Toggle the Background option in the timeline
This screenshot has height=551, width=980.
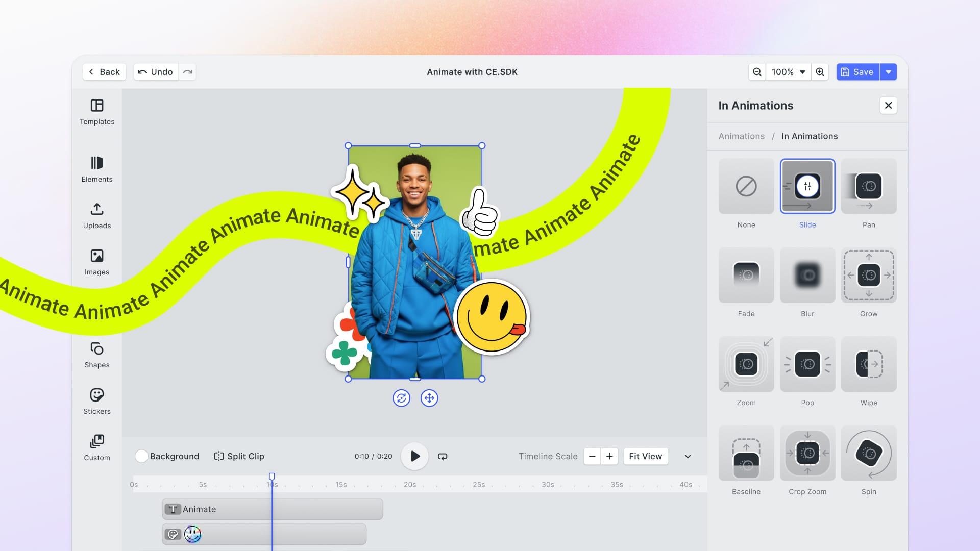coord(141,456)
